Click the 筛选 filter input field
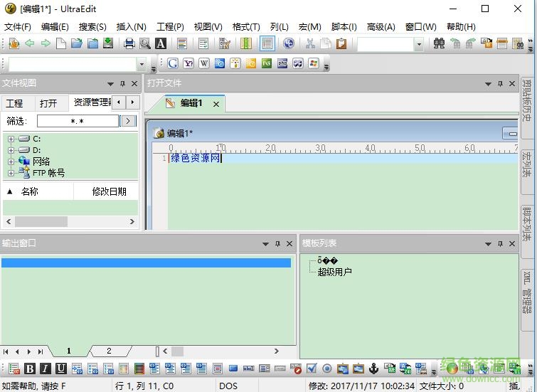This screenshot has width=537, height=392. 77,121
